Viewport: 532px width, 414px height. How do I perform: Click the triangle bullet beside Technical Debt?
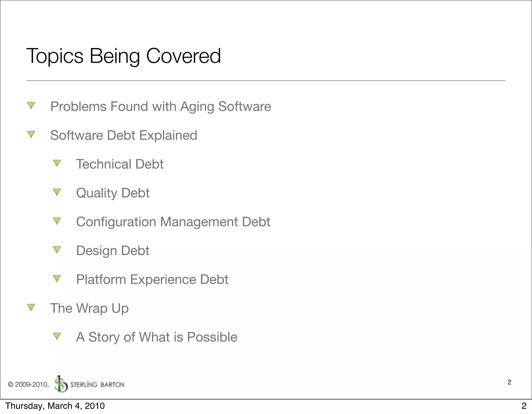57,163
